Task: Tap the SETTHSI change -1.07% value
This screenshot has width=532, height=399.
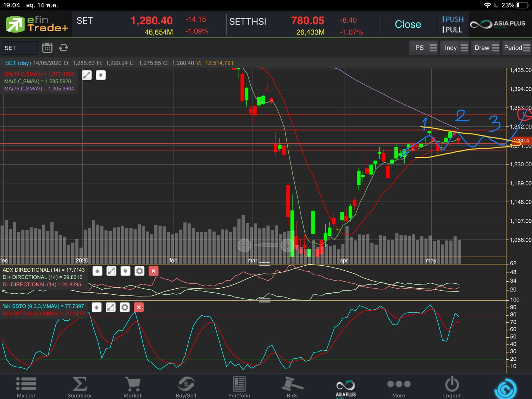Action: (351, 32)
